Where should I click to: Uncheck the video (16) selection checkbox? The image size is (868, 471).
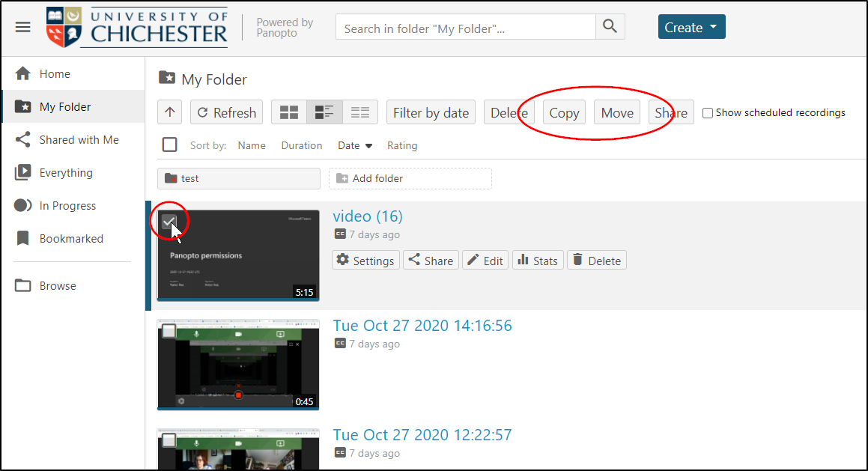tap(169, 222)
